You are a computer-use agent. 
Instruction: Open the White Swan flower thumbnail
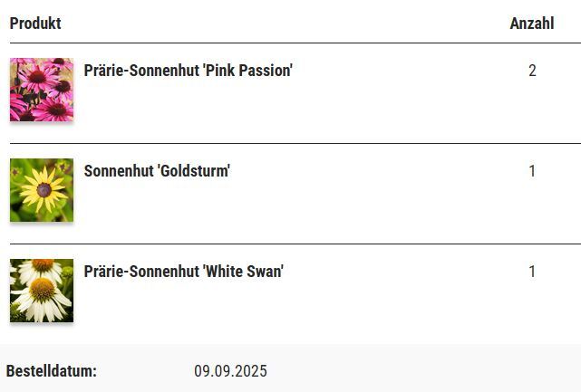tap(42, 291)
